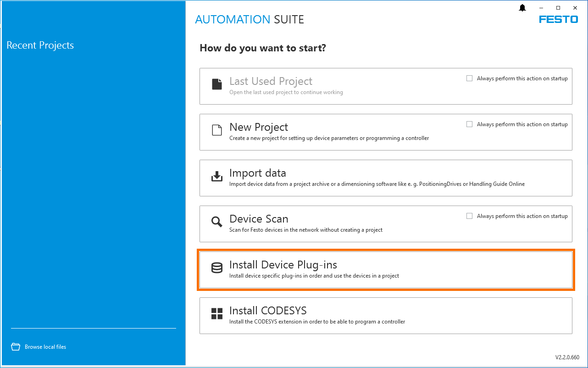Minimize the Automation Suite window
This screenshot has height=368, width=588.
[x=542, y=8]
